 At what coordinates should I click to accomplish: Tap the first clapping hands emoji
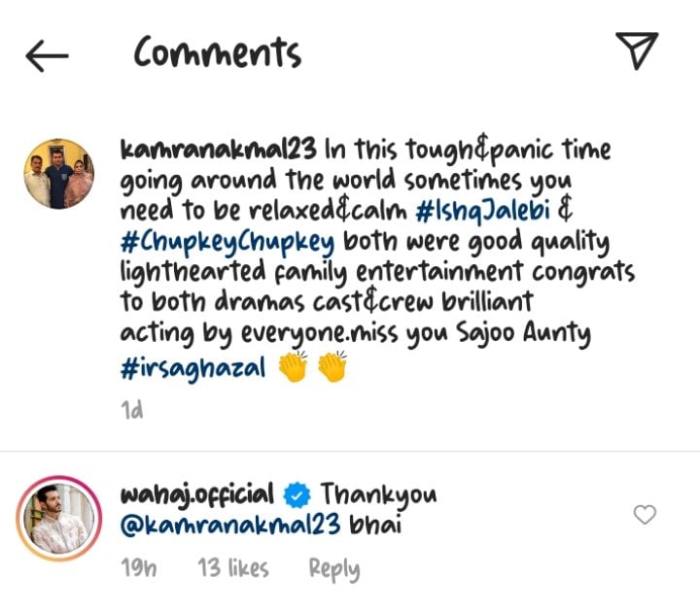coord(294,366)
